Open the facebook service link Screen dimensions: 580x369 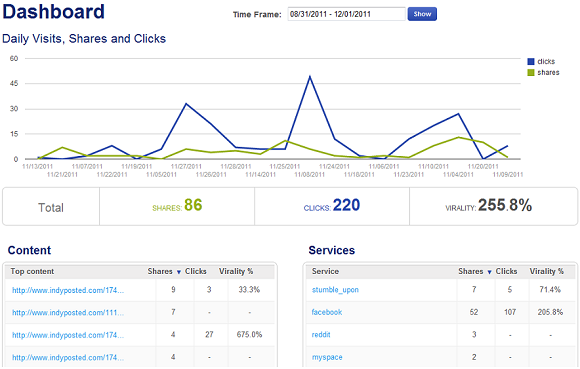point(327,312)
